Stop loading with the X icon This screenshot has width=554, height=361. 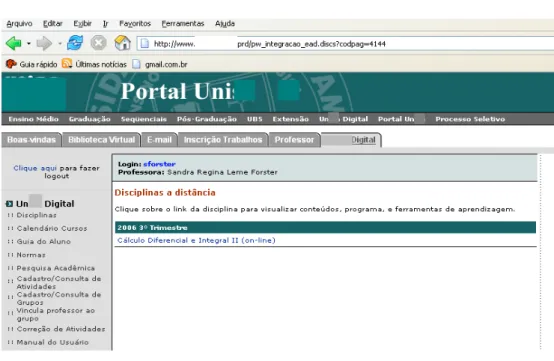pos(98,43)
